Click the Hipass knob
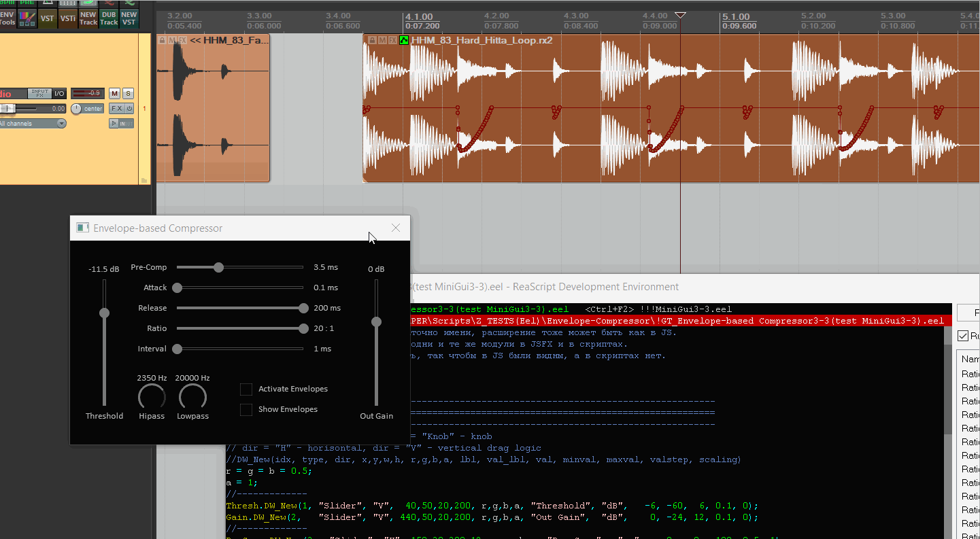The image size is (980, 539). 152,397
